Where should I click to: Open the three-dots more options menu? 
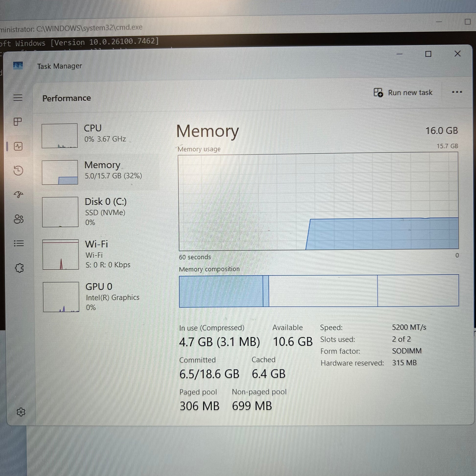[x=457, y=92]
